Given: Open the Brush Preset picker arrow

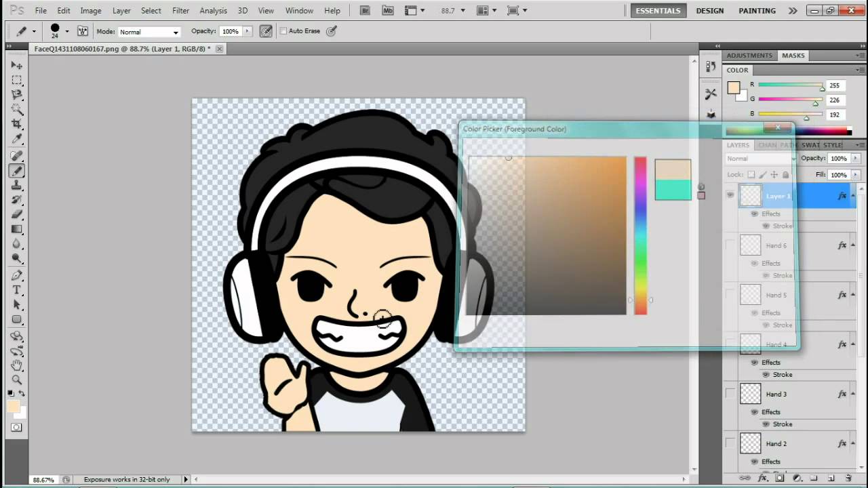Looking at the screenshot, I should pos(66,31).
